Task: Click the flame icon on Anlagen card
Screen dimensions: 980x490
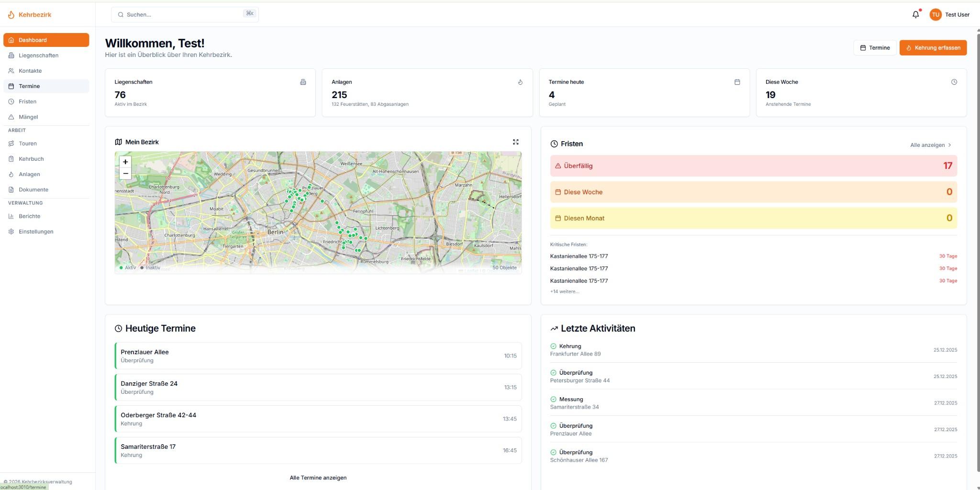Action: [520, 82]
